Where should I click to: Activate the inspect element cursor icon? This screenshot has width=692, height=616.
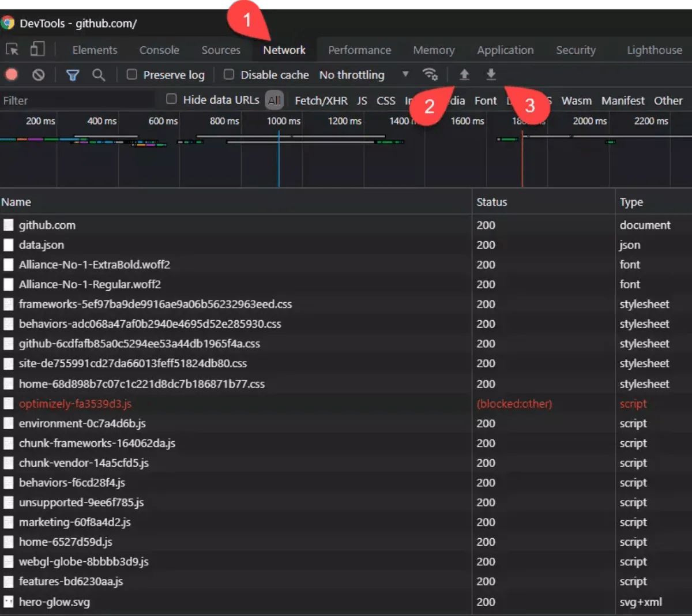point(12,49)
